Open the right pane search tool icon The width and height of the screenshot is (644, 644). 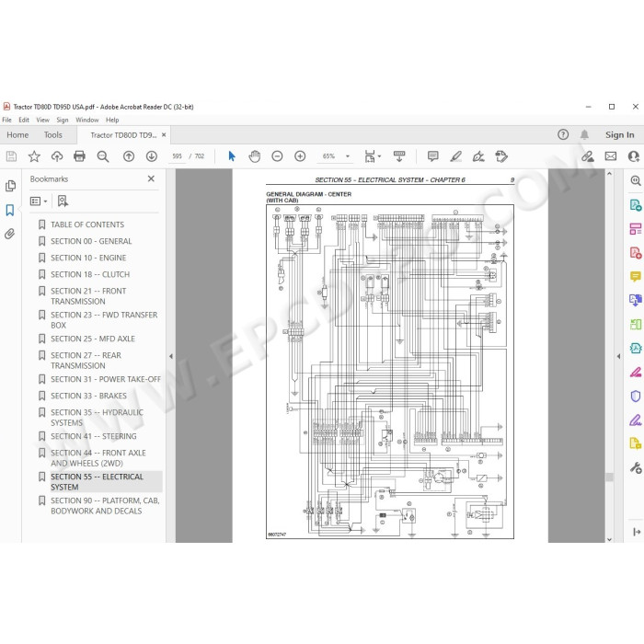click(x=636, y=180)
